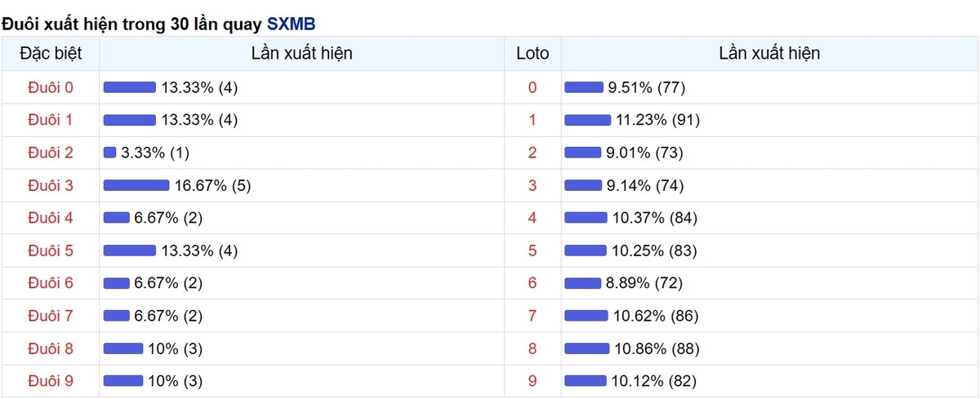980x399 pixels.
Task: Select the Đuôi 0 row label
Action: point(50,87)
